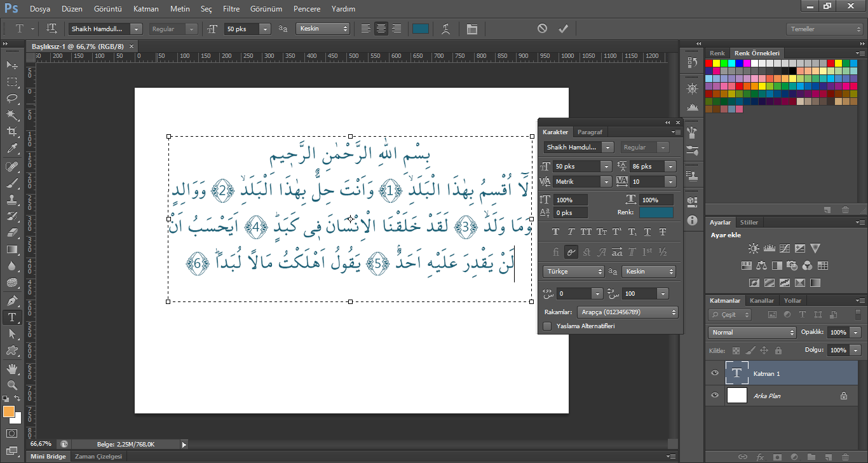Hide the Katman 1 layer

click(715, 373)
